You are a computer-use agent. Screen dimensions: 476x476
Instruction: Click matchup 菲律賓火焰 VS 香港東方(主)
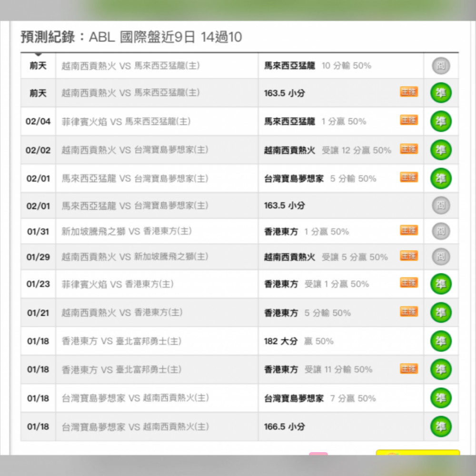[118, 284]
